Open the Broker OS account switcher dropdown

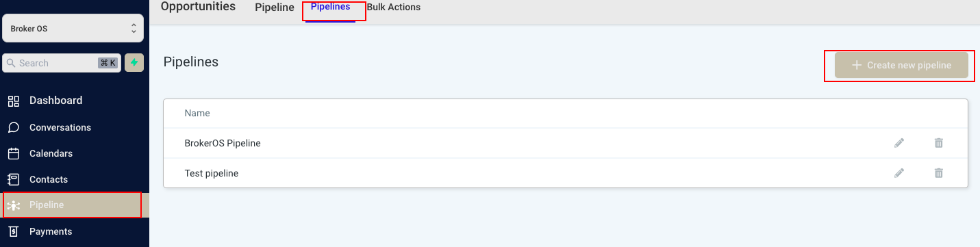click(73, 29)
